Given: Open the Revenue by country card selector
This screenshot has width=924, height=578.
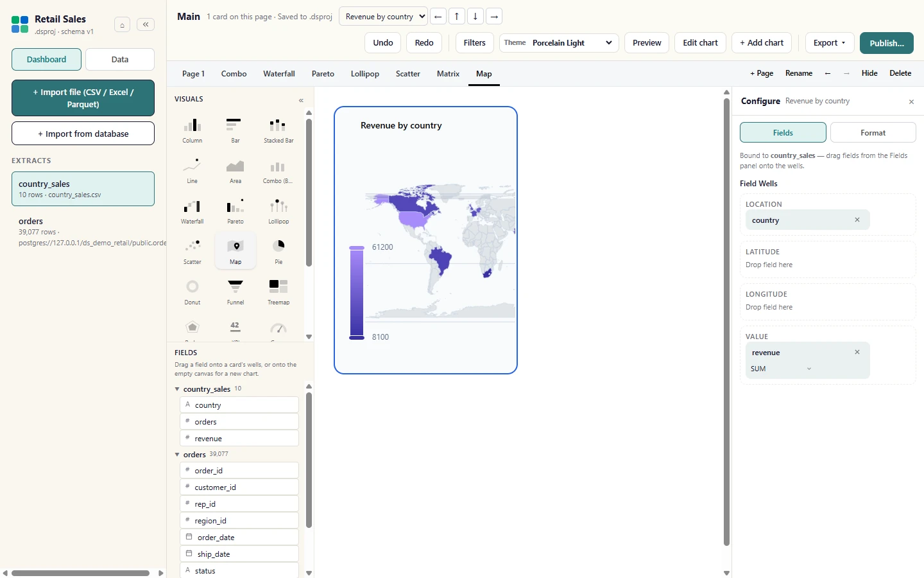Looking at the screenshot, I should (383, 17).
